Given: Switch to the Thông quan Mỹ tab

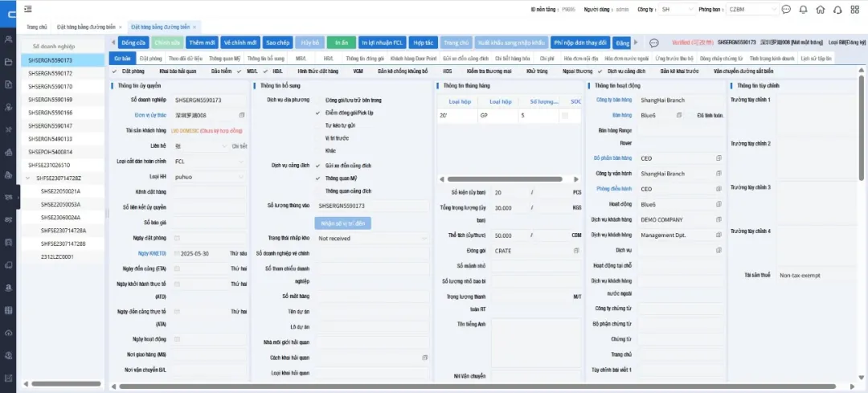Looking at the screenshot, I should click(224, 59).
